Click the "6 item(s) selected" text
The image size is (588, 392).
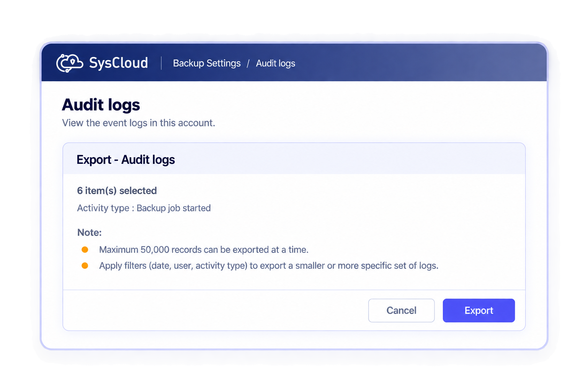(x=117, y=191)
